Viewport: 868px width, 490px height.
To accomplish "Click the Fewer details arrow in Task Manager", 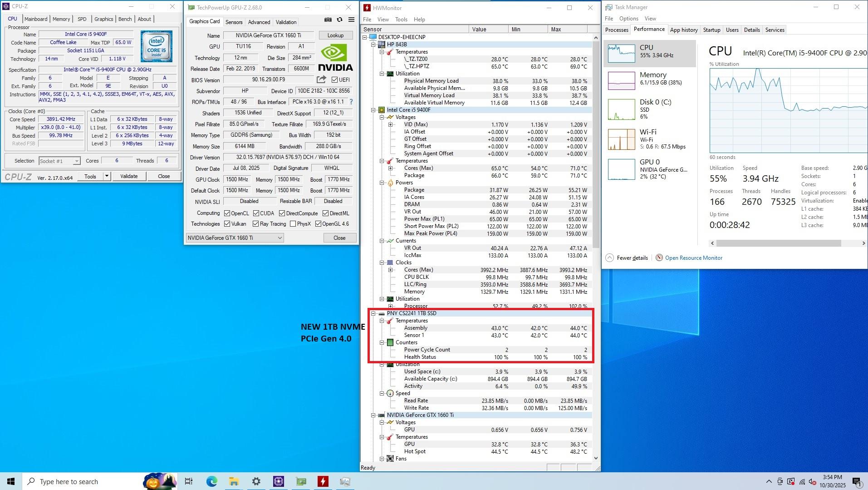I will pyautogui.click(x=609, y=258).
